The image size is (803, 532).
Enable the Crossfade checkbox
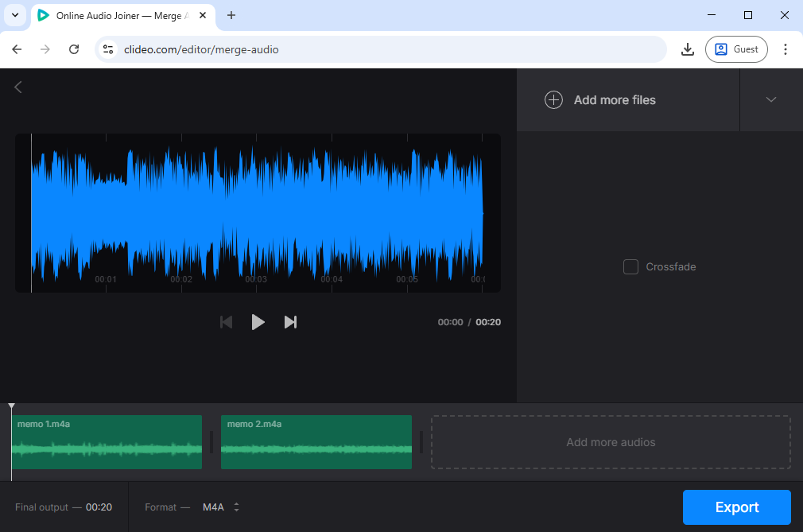[630, 267]
